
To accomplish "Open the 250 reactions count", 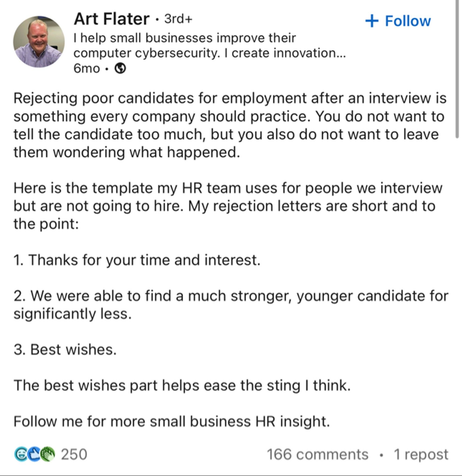I will pos(74,454).
